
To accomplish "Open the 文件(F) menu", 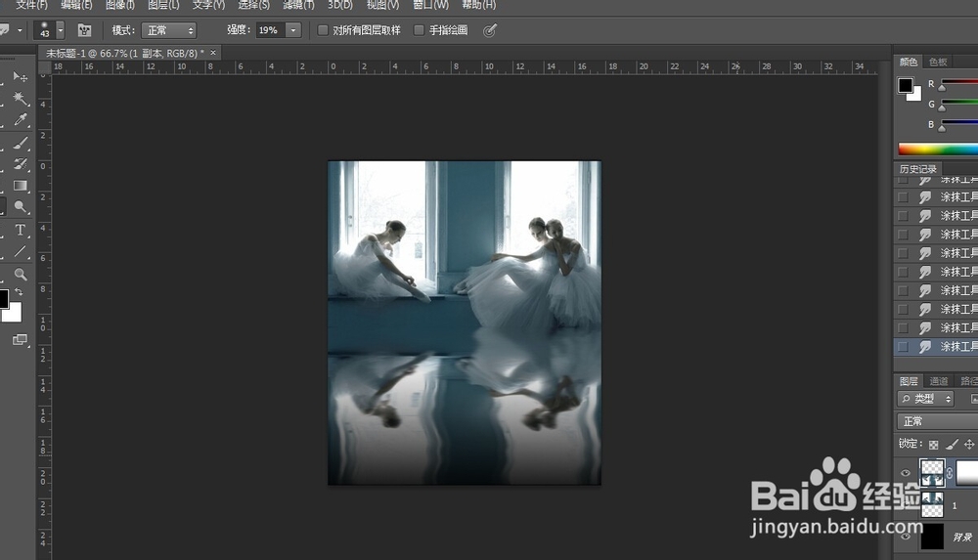I will click(31, 5).
